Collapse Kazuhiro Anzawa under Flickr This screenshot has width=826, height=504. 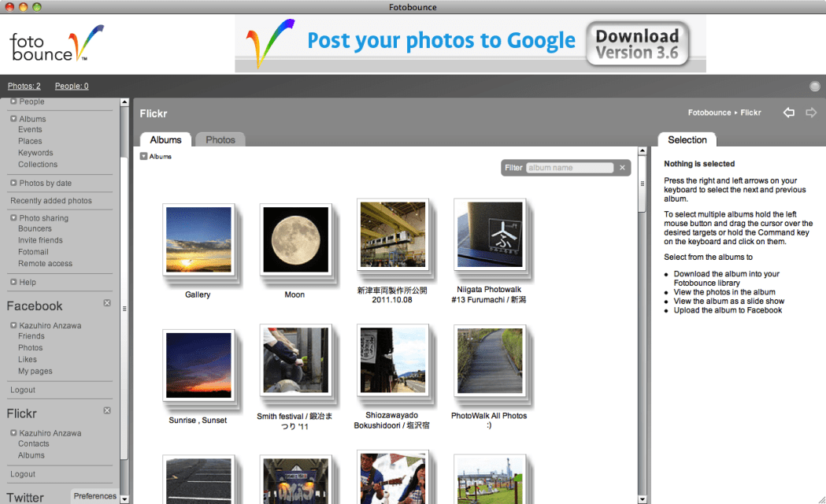[13, 433]
